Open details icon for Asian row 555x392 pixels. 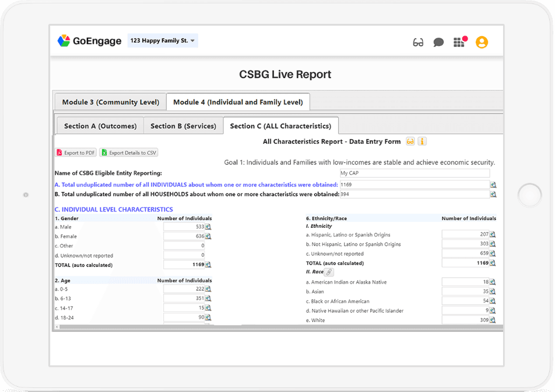[x=493, y=291]
